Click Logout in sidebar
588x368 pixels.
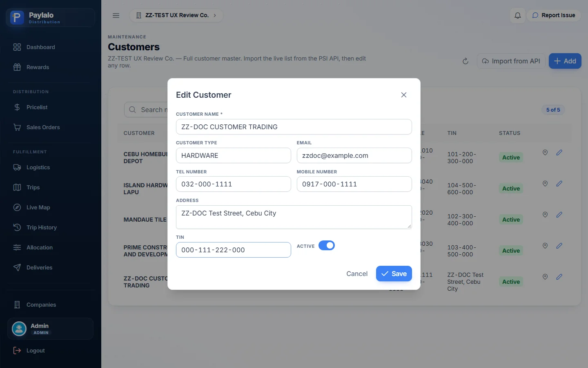point(51,350)
